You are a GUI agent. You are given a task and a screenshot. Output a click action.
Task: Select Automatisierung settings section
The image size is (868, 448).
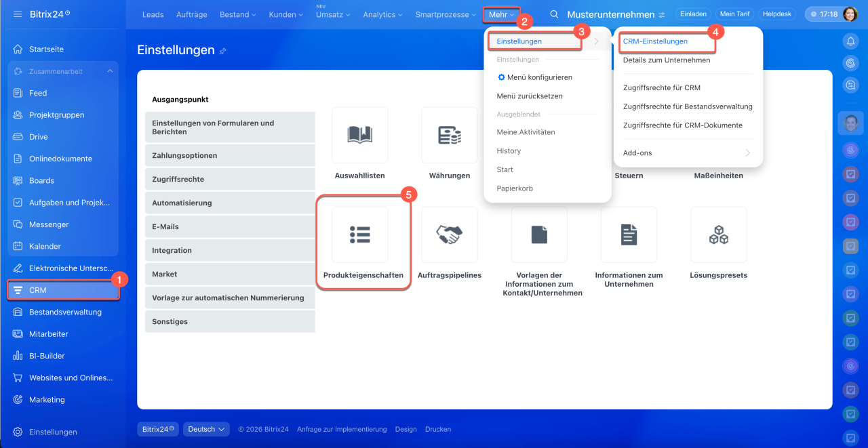point(230,203)
